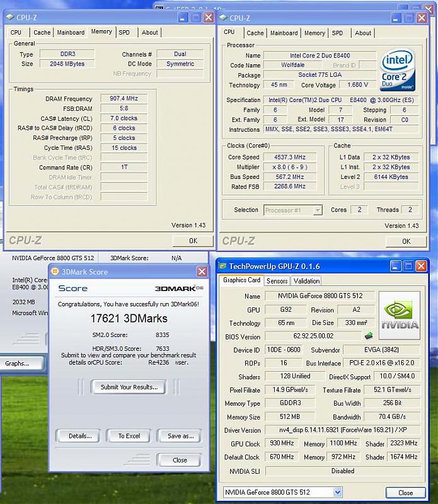The image size is (438, 504).
Task: Open Graphs button in 3DMark window
Action: click(x=21, y=364)
